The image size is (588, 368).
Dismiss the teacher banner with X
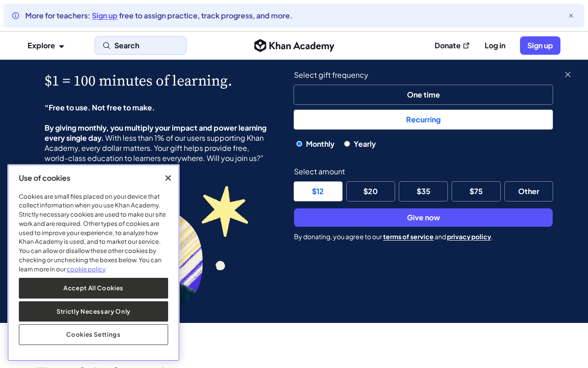point(571,16)
